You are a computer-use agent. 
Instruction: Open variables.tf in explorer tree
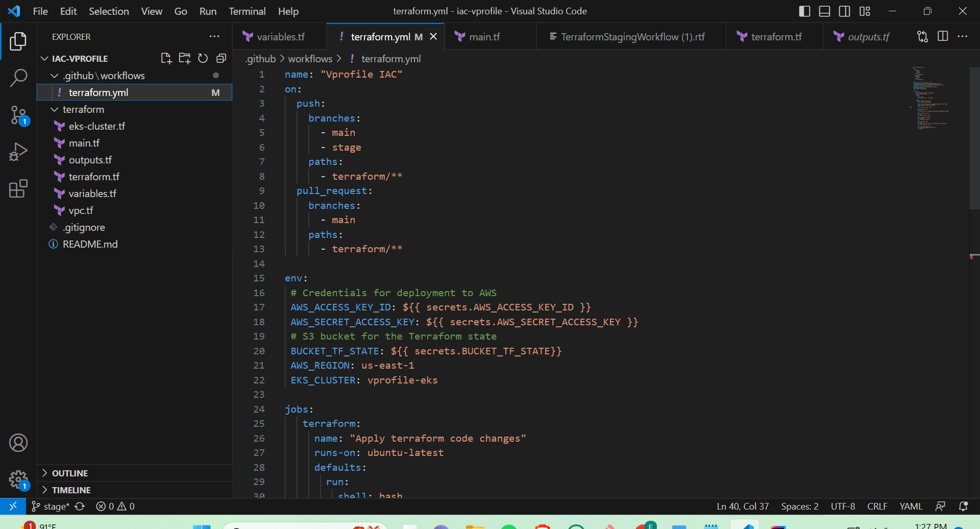click(135, 194)
